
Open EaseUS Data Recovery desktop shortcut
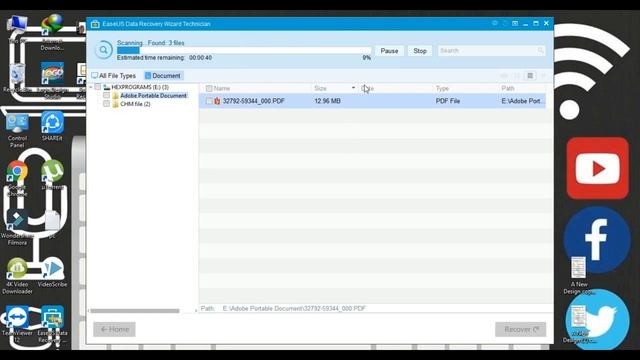point(52,324)
